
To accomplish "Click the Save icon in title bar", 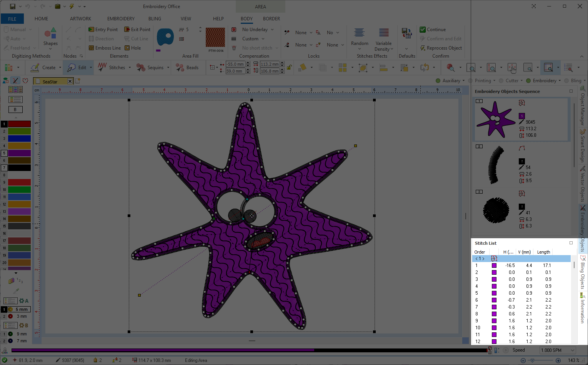I will coord(13,7).
